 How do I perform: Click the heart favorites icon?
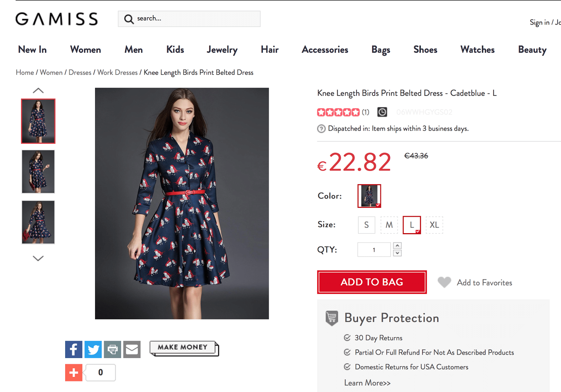(444, 282)
